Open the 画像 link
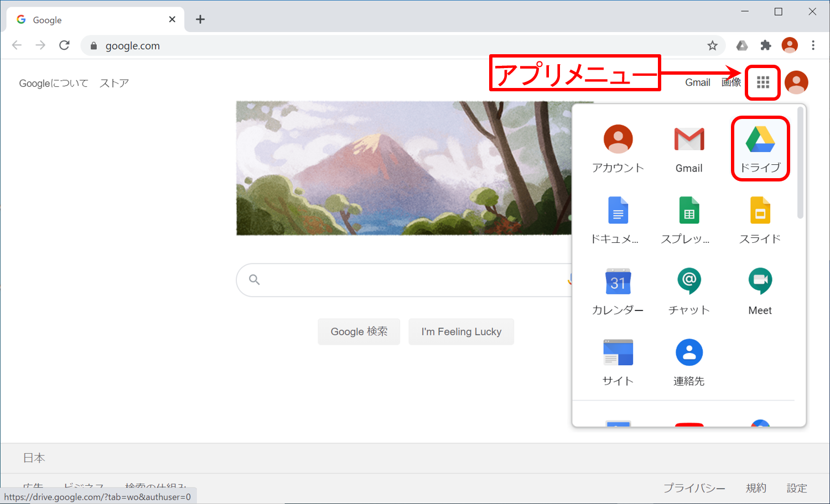830x504 pixels. tap(731, 82)
